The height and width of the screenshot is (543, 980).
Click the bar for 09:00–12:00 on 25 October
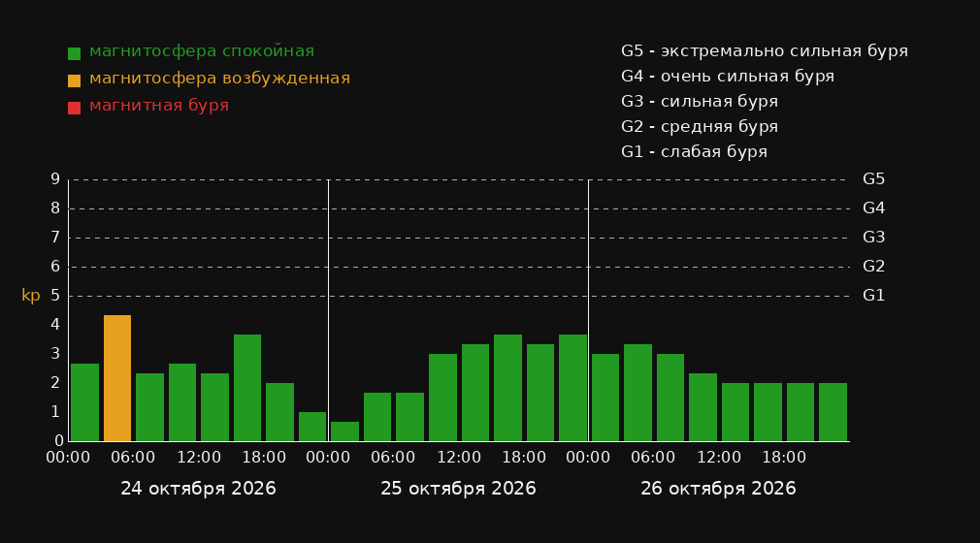tap(442, 398)
